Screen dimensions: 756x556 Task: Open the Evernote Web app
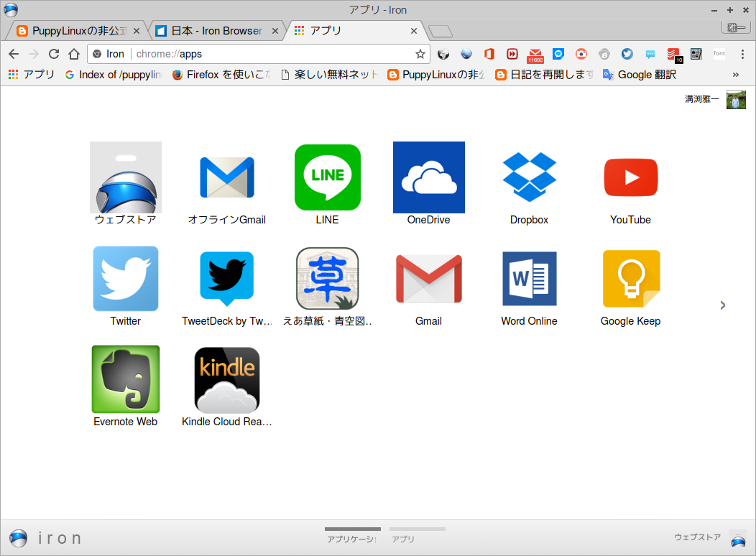(125, 379)
